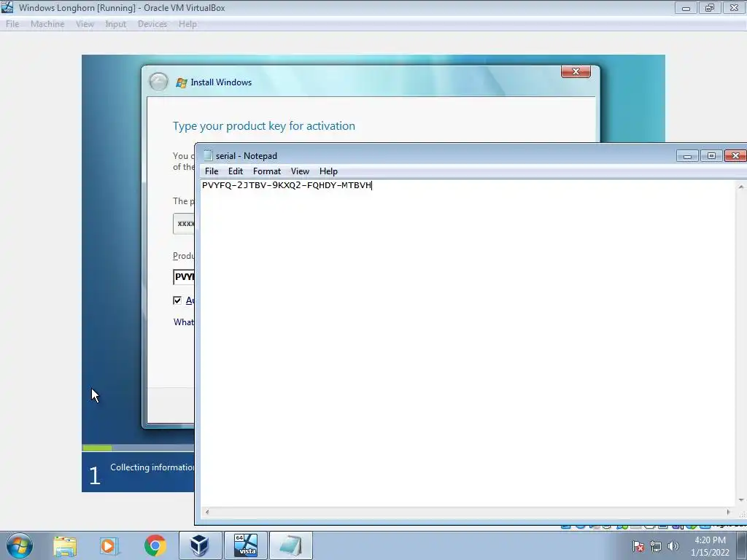Maximize the serial Notepad window
Screen dimensions: 747x560
pyautogui.click(x=711, y=156)
